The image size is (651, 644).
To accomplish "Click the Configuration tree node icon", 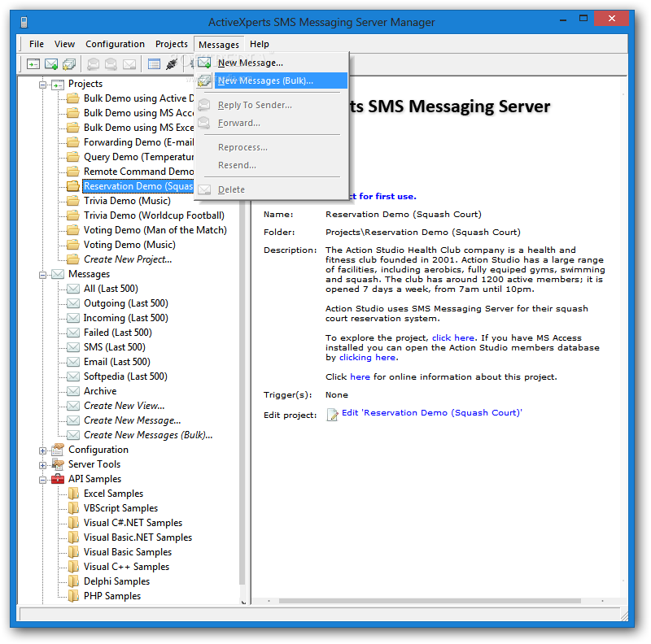I will tap(58, 450).
